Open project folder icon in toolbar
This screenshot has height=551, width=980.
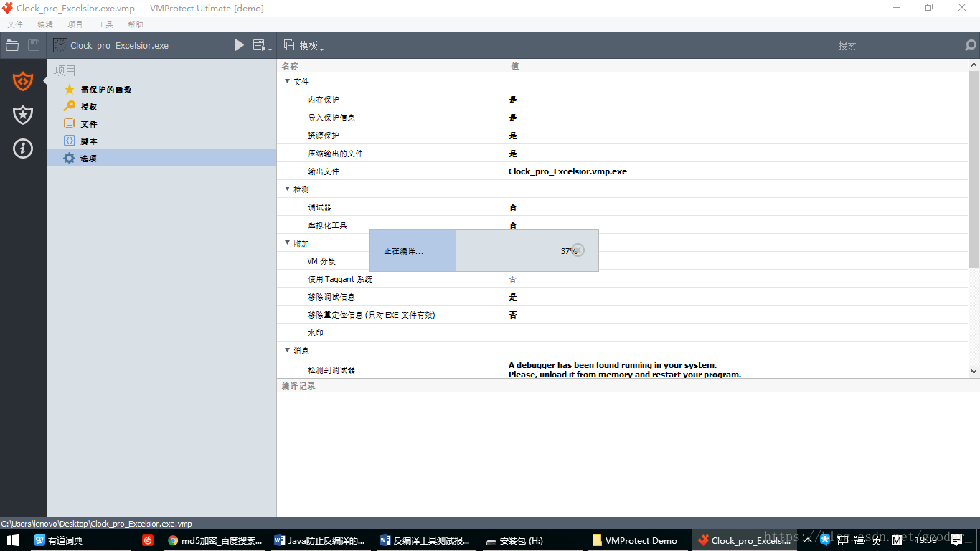click(12, 45)
